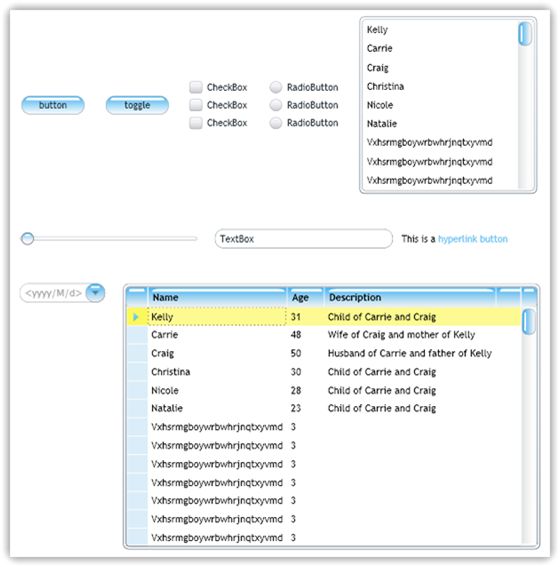The width and height of the screenshot is (560, 567).
Task: Select Carrie in the list box
Action: [x=439, y=48]
